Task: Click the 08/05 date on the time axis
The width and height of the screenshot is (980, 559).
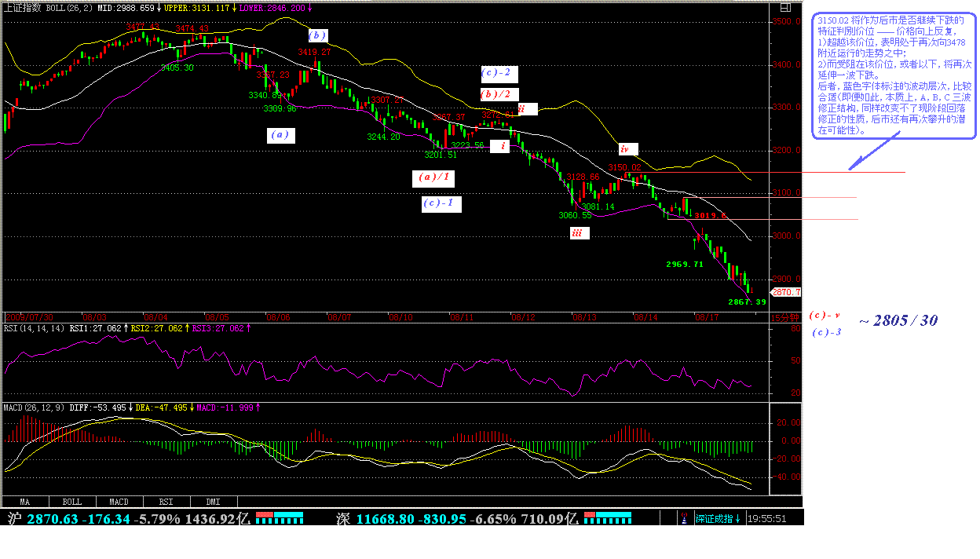Action: pyautogui.click(x=218, y=318)
